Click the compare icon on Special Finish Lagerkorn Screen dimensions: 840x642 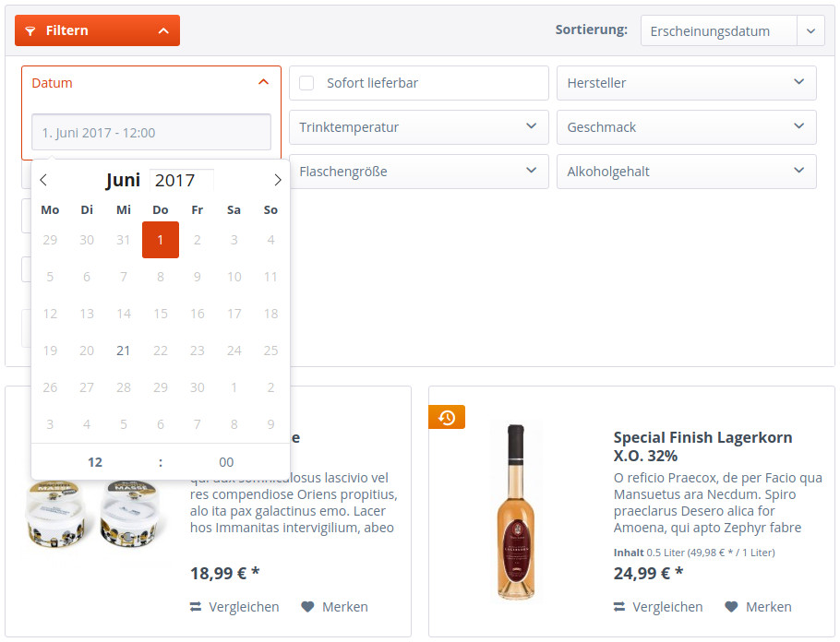coord(620,606)
